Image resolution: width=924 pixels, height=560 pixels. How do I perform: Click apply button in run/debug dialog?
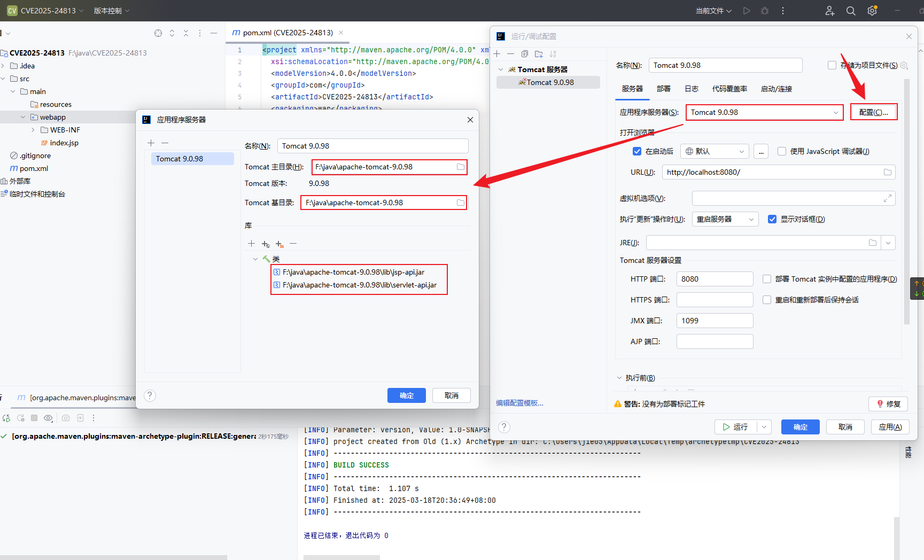click(890, 427)
